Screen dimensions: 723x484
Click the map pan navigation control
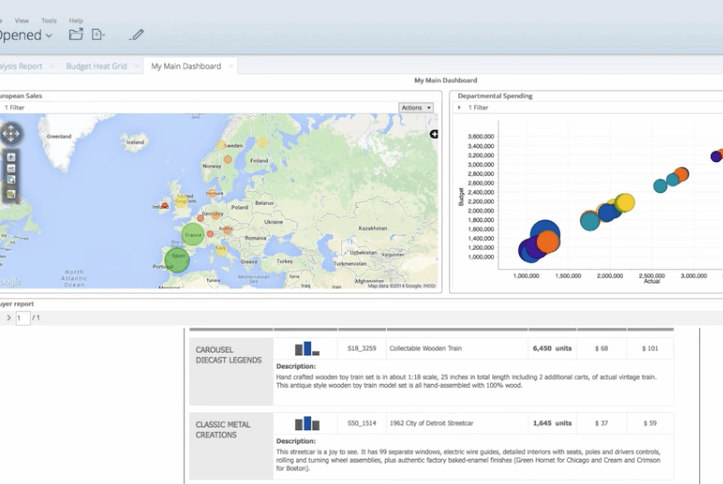11,134
